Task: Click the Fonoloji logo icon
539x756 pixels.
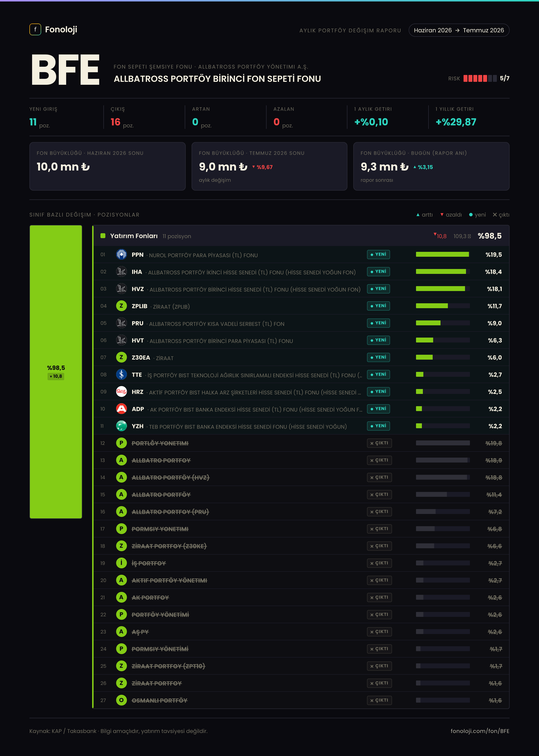Action: point(35,30)
